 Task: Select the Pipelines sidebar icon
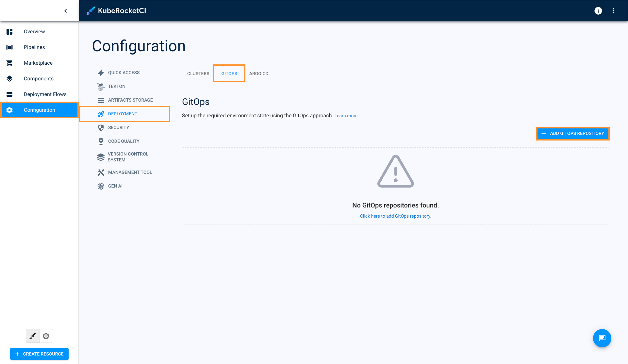(x=9, y=47)
